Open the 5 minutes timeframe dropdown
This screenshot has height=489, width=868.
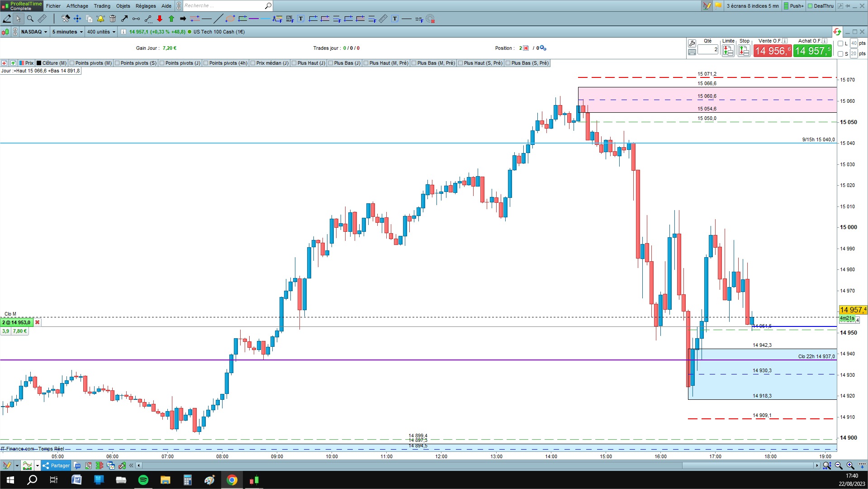(67, 32)
